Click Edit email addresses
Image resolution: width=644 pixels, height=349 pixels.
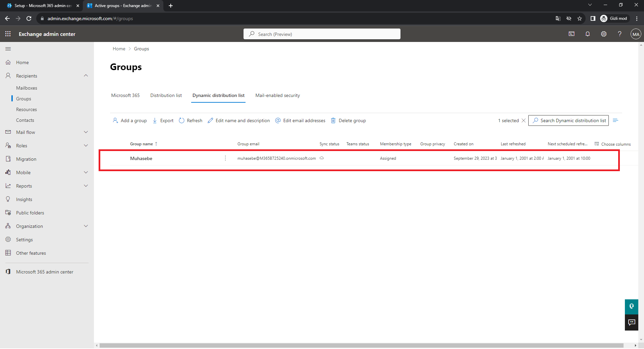click(x=300, y=120)
